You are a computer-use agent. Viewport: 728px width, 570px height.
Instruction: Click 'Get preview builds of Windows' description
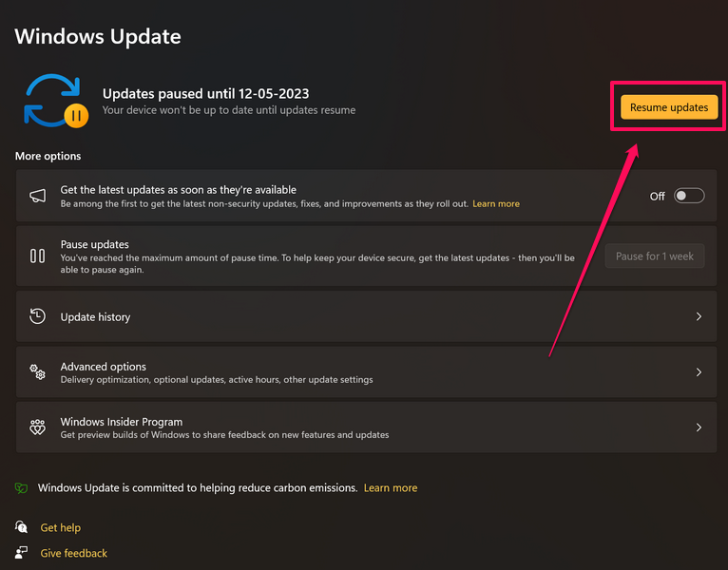(224, 435)
